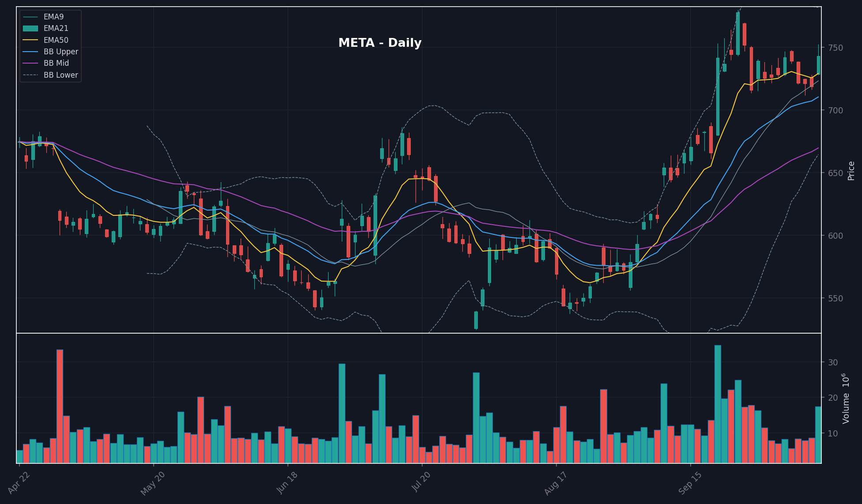862x504 pixels.
Task: Click the Jun 18 date axis label
Action: 287,482
